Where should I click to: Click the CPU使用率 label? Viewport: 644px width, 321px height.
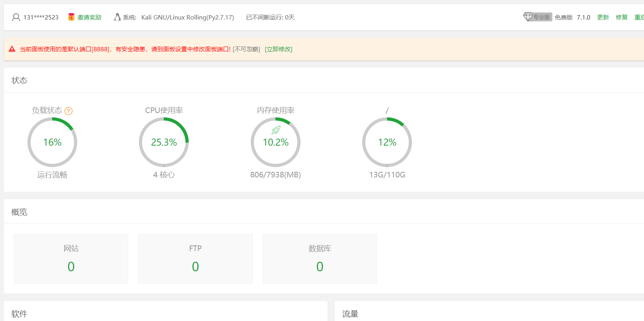coord(164,110)
